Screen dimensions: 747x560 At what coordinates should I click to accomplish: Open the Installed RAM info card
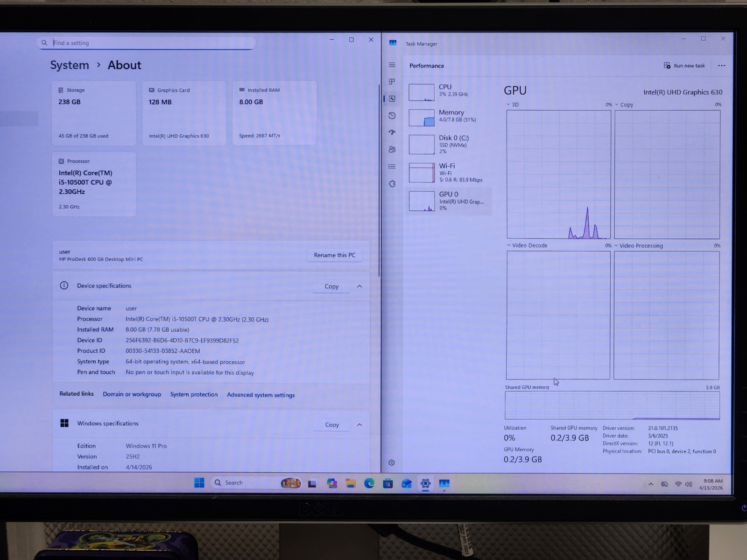tap(275, 113)
